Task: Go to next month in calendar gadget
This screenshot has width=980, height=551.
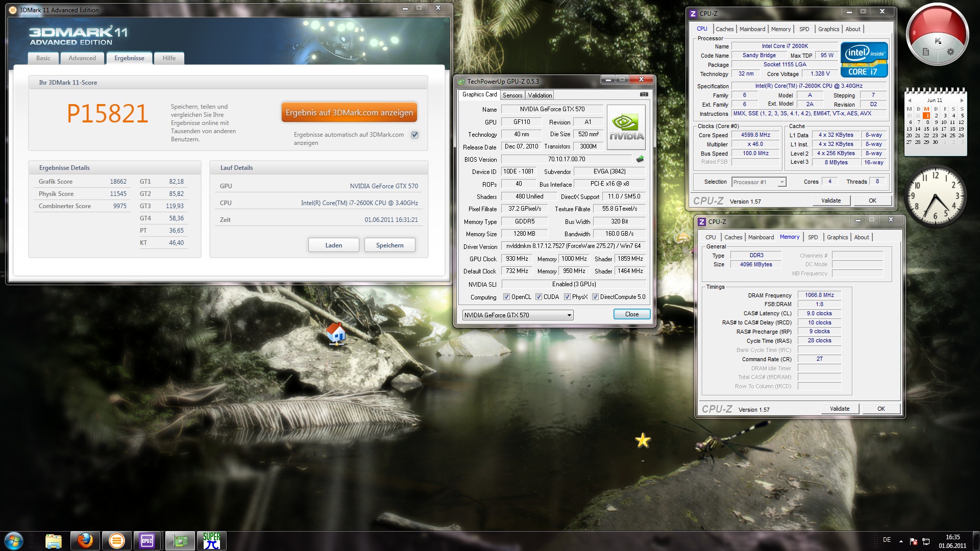Action: 962,101
